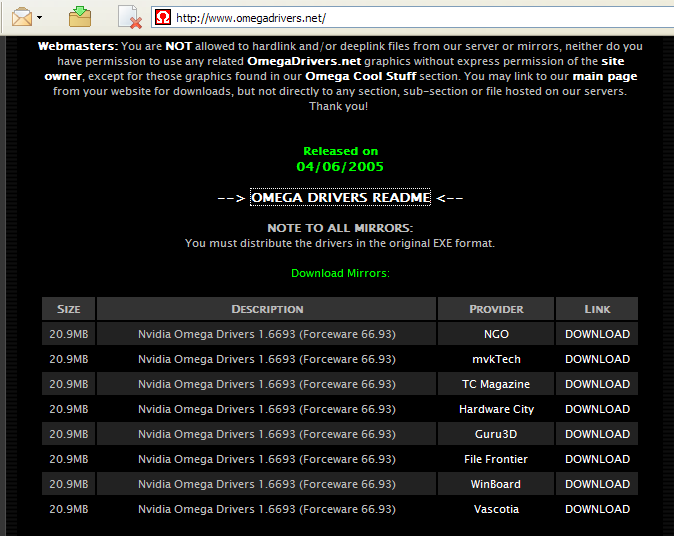
Task: Click DOWNLOAD link for Vascotia mirror
Action: [x=597, y=509]
